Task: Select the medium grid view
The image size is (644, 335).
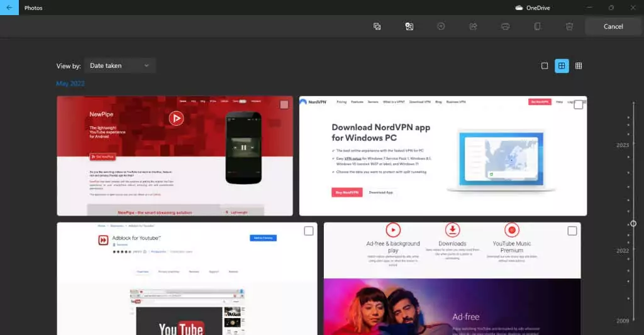Action: pyautogui.click(x=562, y=66)
